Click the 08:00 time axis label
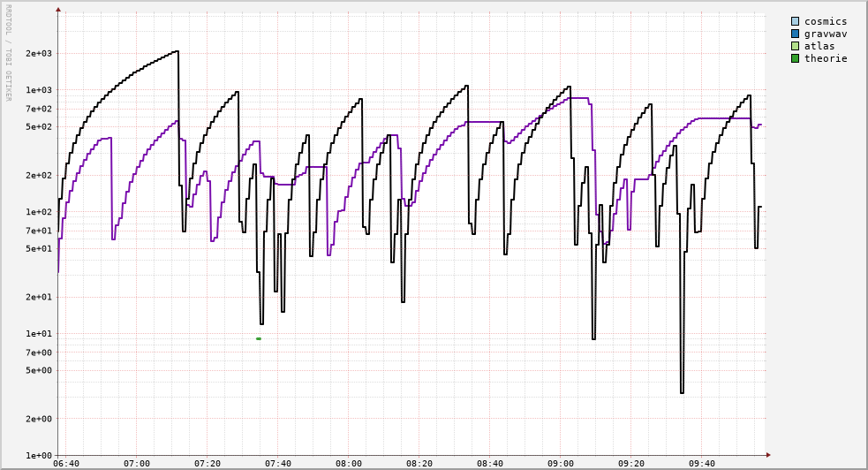 pos(349,464)
